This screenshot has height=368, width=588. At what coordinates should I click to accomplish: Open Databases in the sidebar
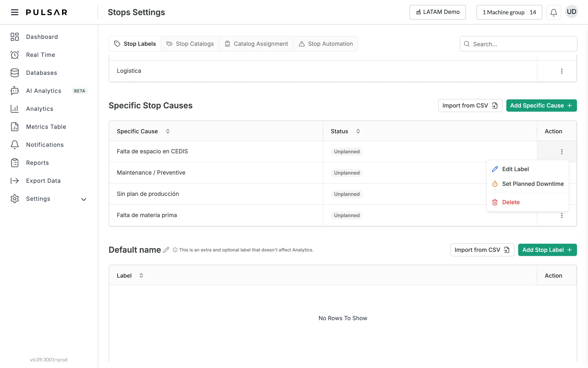click(x=41, y=73)
